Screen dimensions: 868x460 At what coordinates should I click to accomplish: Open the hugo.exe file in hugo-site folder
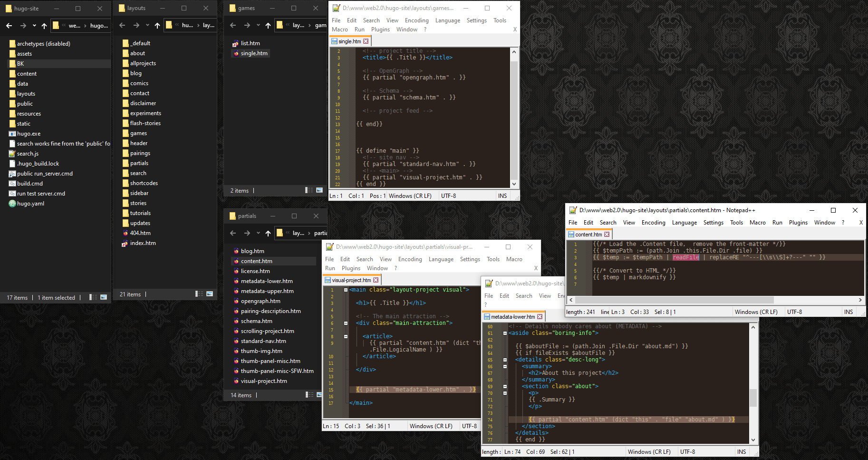click(x=29, y=134)
